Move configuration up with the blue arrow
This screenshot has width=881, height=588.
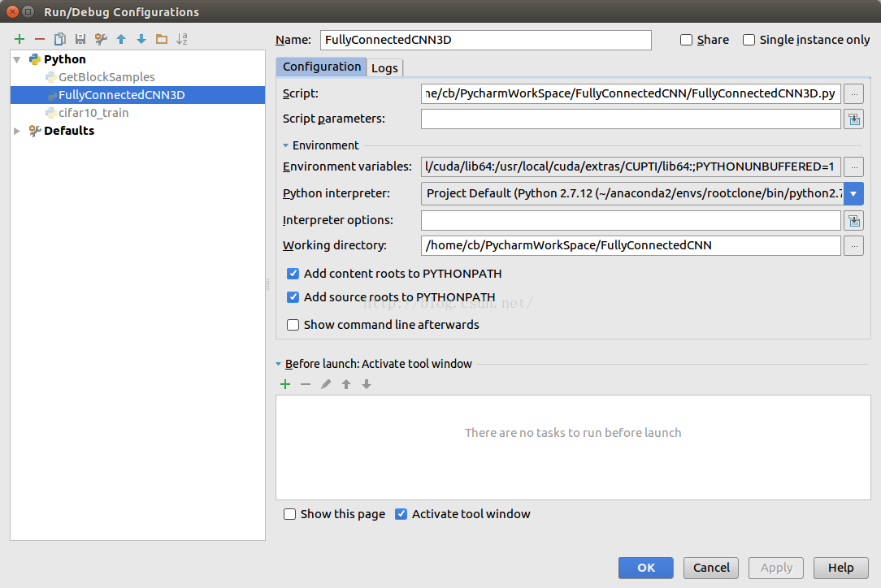[x=121, y=39]
